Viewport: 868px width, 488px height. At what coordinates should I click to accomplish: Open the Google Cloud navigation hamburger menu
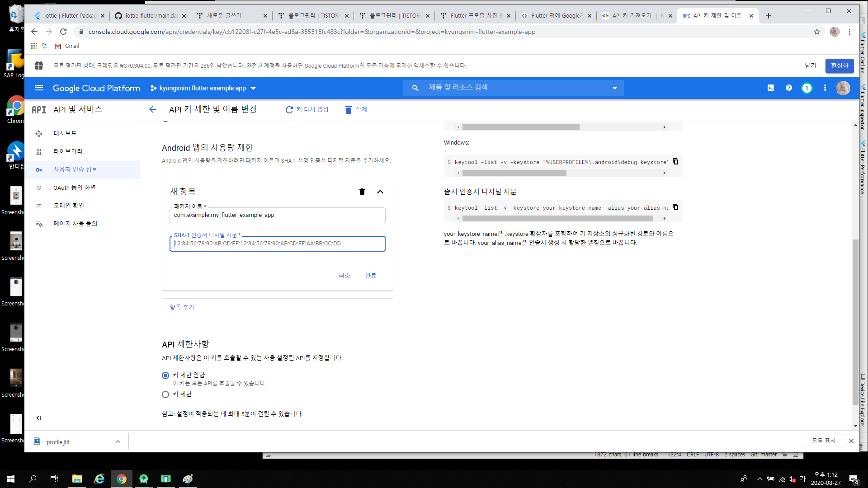tap(39, 88)
